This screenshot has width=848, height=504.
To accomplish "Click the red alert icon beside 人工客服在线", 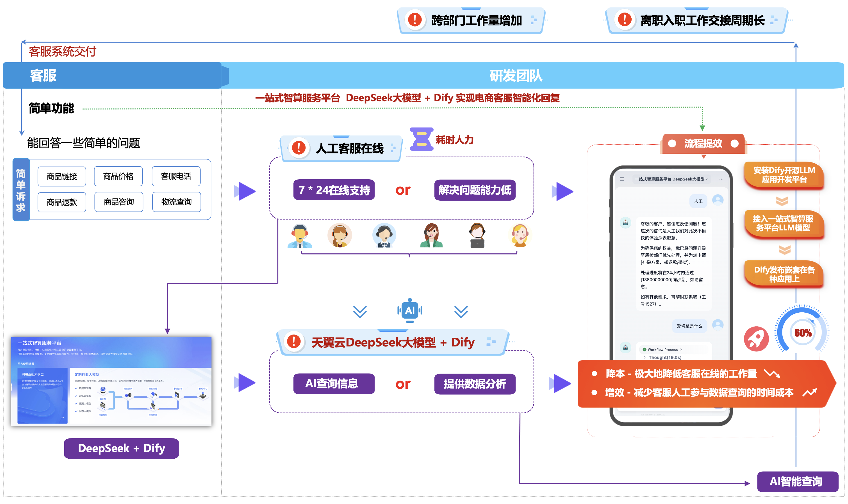I will point(299,147).
